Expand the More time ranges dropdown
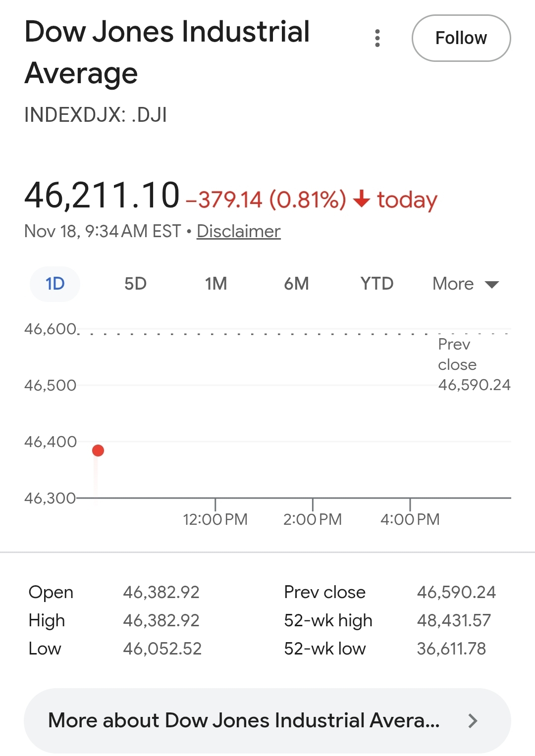 (465, 284)
